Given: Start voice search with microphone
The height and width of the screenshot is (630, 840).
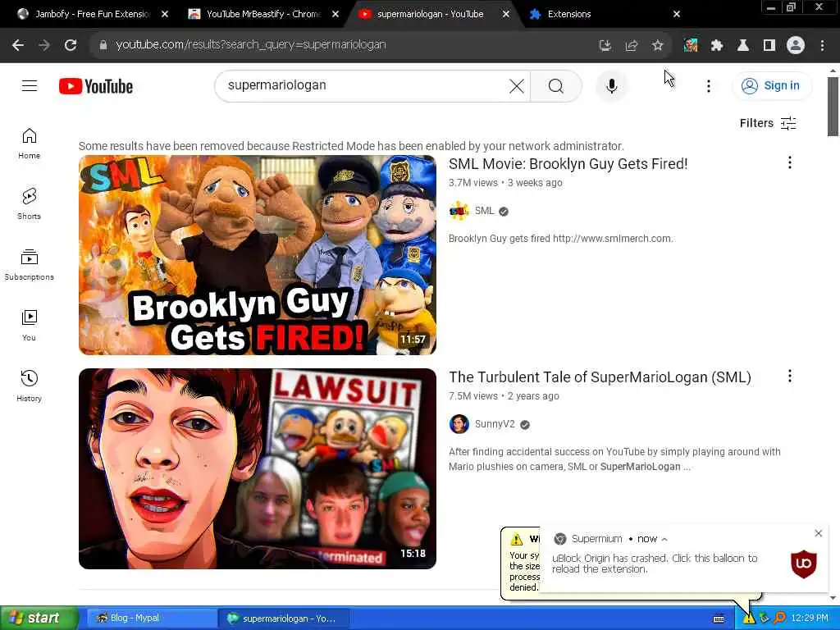Looking at the screenshot, I should (x=611, y=85).
